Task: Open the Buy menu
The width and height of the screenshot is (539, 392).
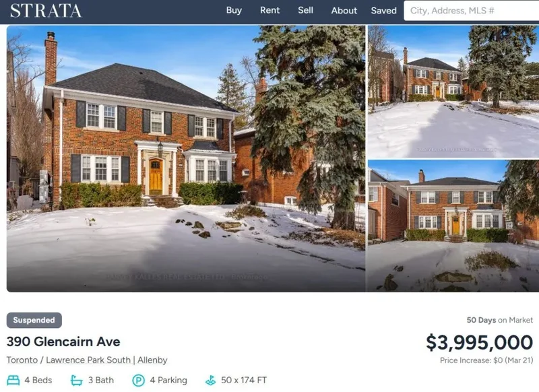Action: coord(234,10)
